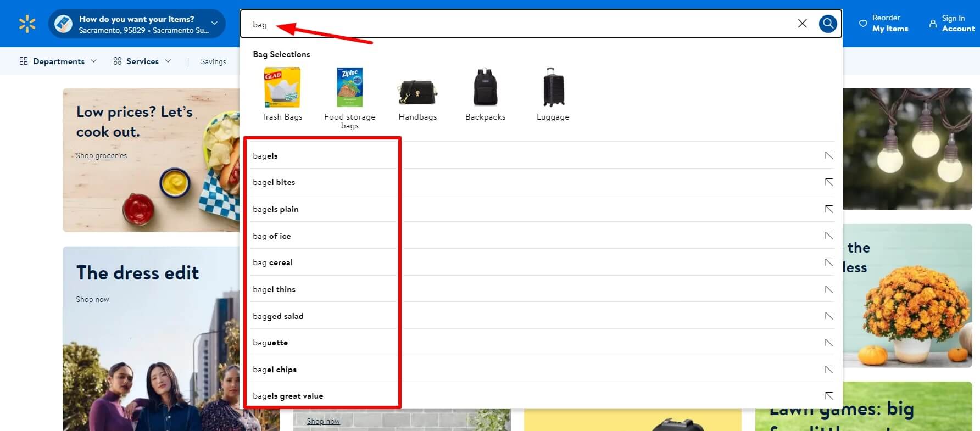Select the bagels plain suggestion

(x=276, y=209)
